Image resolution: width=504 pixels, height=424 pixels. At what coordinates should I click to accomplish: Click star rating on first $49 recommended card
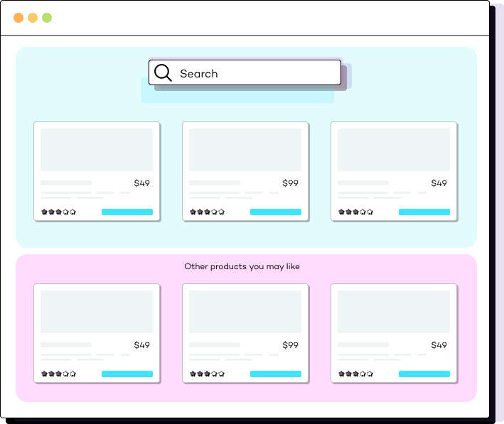point(58,374)
